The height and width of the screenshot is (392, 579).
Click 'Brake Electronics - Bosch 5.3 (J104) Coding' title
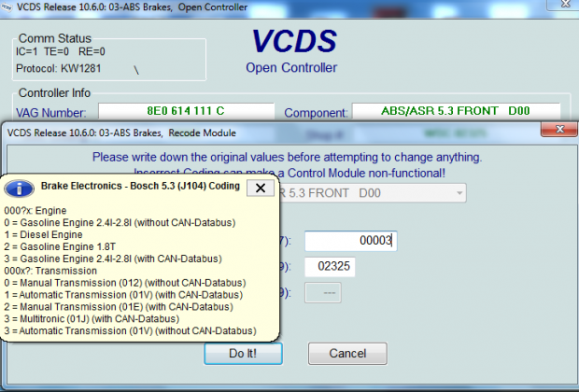point(140,186)
